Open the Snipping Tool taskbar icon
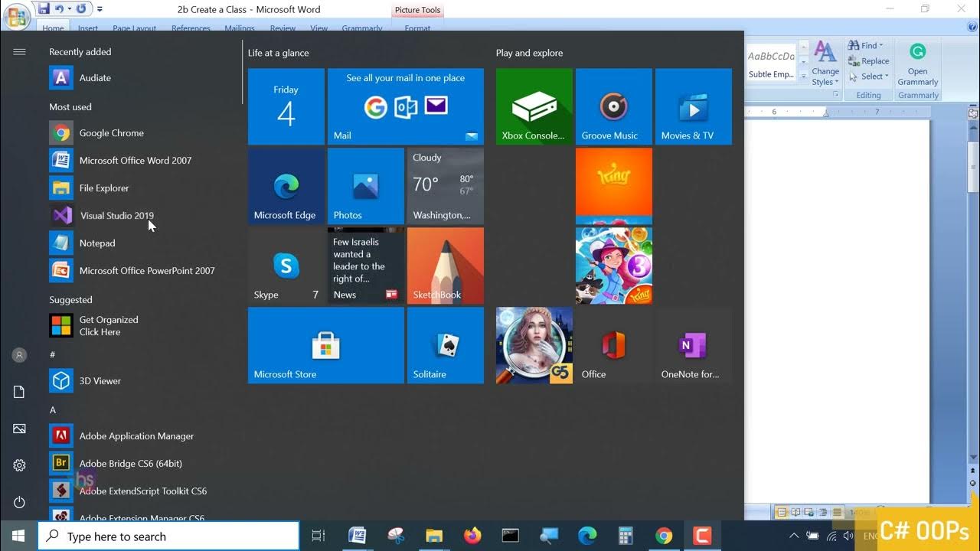The width and height of the screenshot is (980, 551). tap(396, 536)
